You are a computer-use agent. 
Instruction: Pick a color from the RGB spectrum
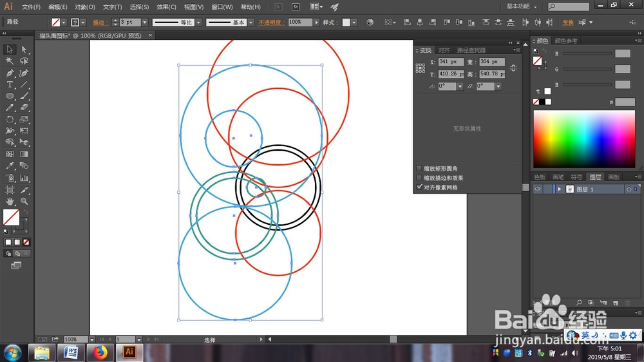584,139
